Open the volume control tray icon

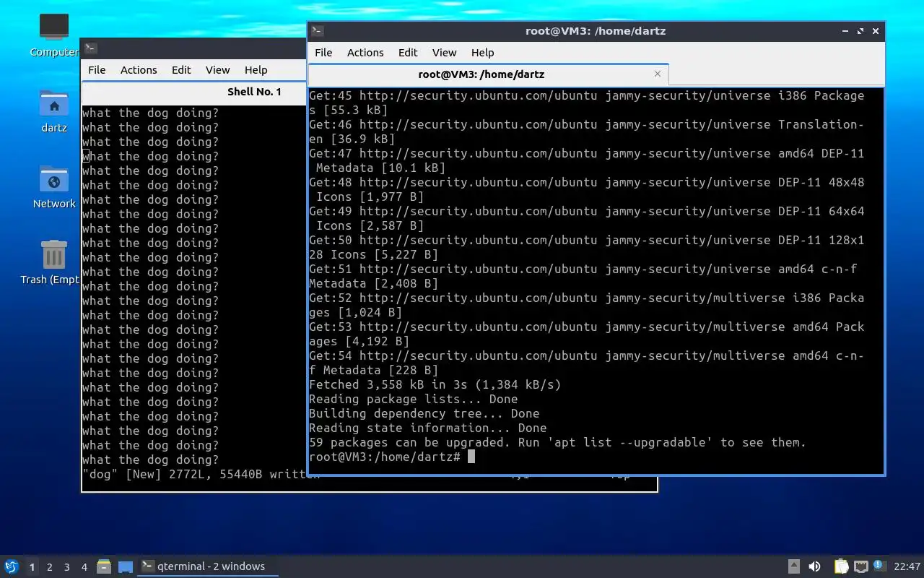pyautogui.click(x=814, y=566)
